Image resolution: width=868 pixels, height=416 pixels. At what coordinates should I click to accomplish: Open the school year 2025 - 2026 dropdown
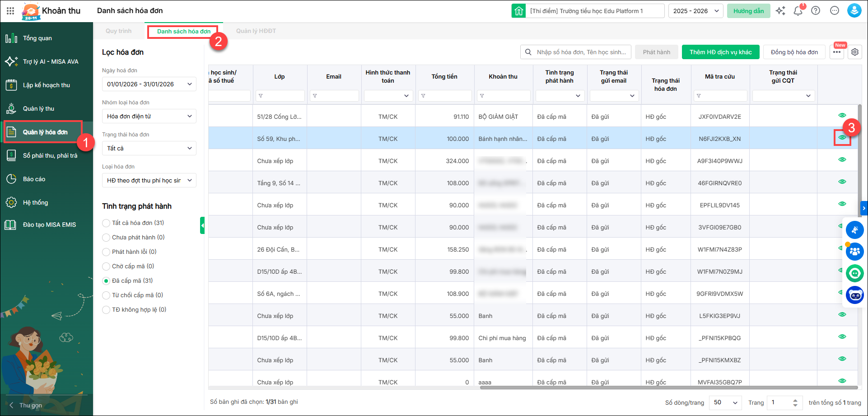tap(695, 11)
